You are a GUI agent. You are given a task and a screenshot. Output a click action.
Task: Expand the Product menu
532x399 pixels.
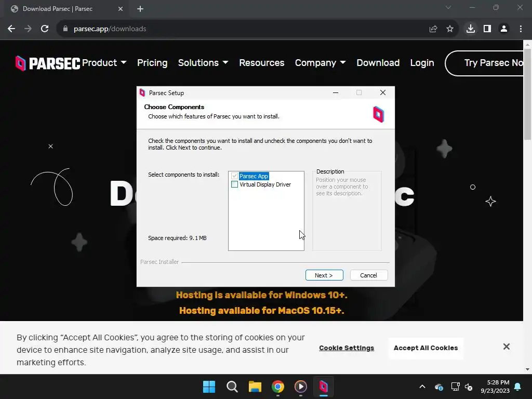click(x=104, y=63)
